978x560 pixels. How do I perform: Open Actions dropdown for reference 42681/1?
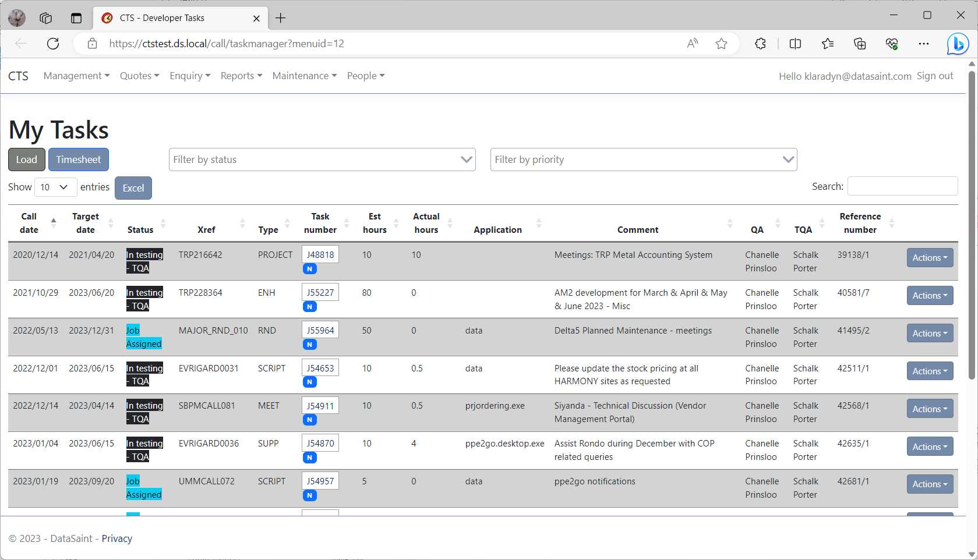(x=930, y=484)
